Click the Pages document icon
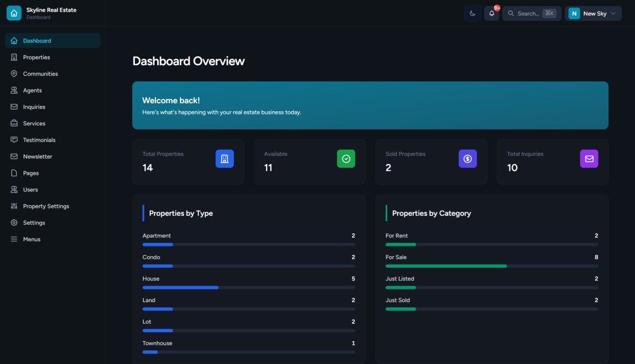The width and height of the screenshot is (635, 364). pos(14,173)
